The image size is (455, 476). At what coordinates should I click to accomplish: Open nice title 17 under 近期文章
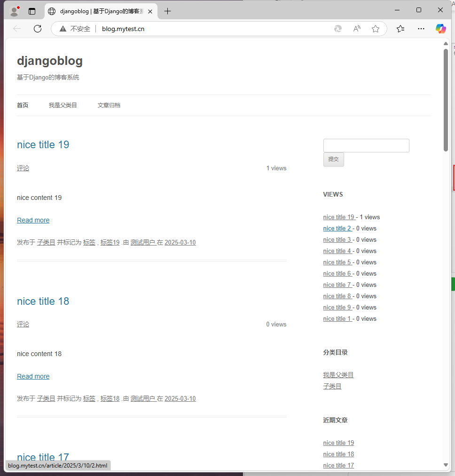click(338, 465)
